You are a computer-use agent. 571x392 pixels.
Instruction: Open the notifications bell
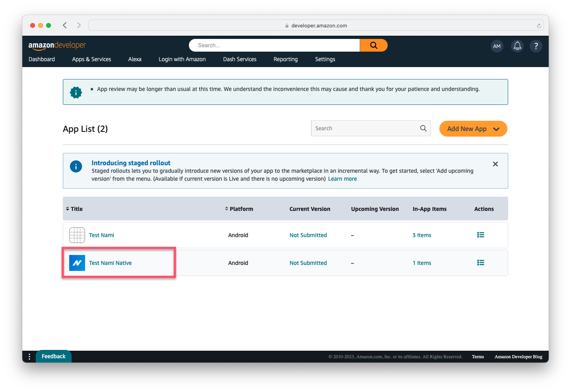point(517,46)
